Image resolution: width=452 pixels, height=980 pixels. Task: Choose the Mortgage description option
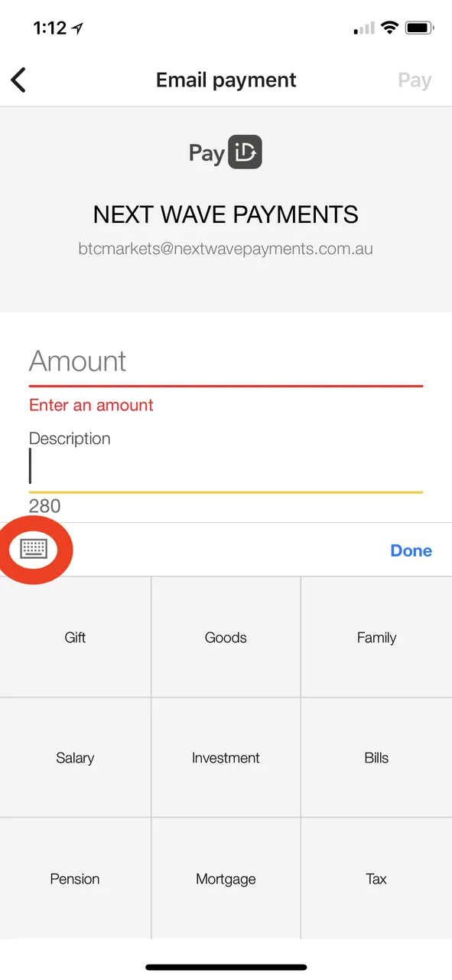click(226, 878)
